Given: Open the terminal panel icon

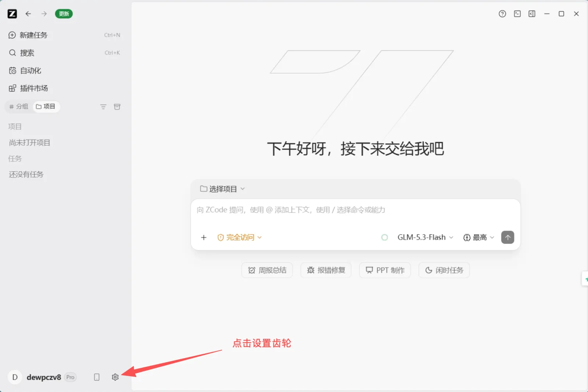Looking at the screenshot, I should (517, 14).
